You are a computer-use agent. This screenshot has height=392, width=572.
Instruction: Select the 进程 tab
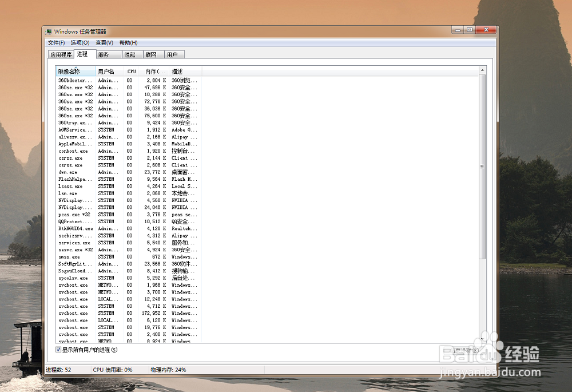click(x=85, y=54)
